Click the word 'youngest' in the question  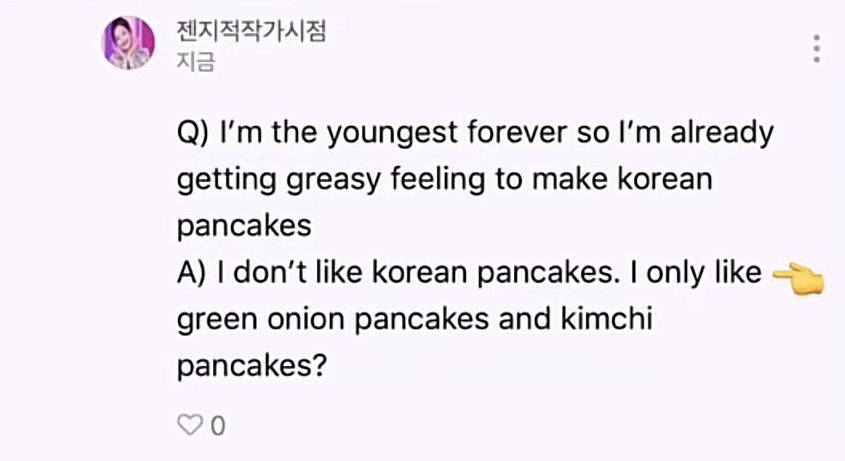[392, 135]
